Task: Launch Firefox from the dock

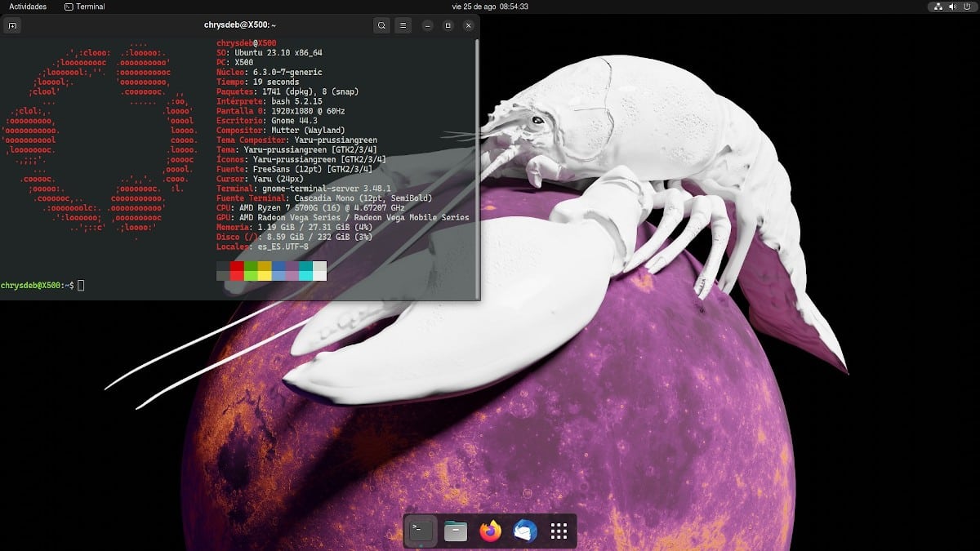Action: (x=490, y=531)
